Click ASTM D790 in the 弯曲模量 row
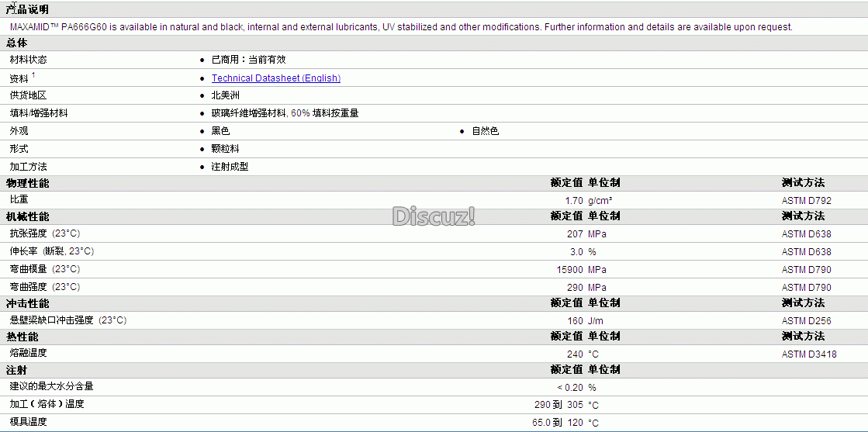Screen dimensions: 868x432 pyautogui.click(x=807, y=270)
